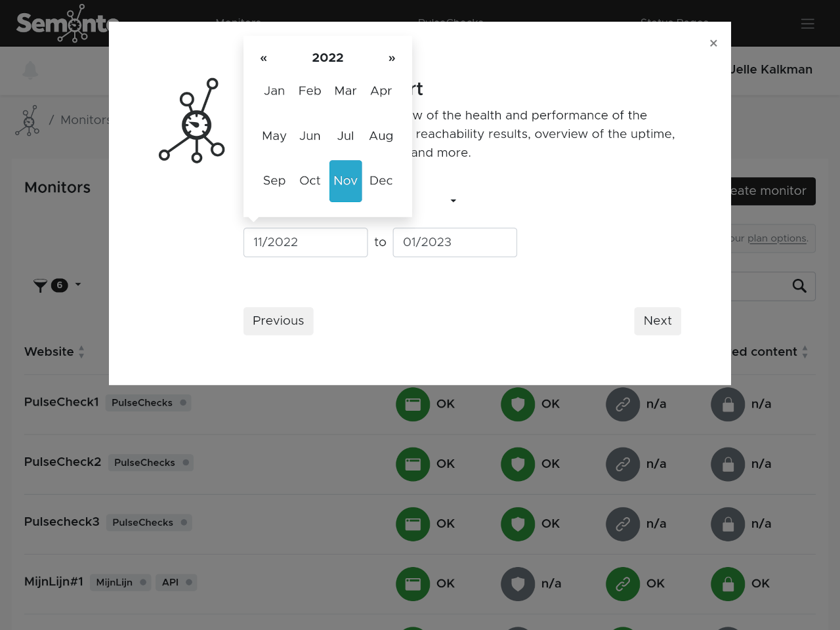The height and width of the screenshot is (630, 840).
Task: Open the filter dropdown with 6 badge
Action: 57,285
